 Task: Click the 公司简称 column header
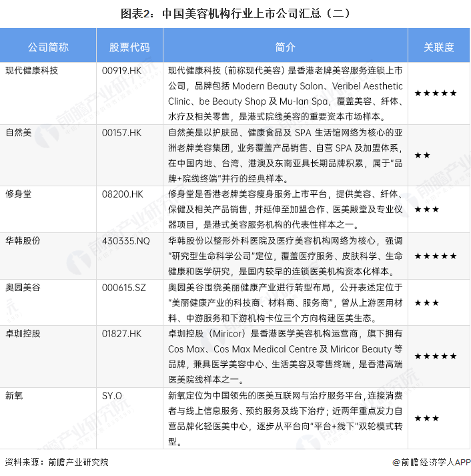tap(48, 47)
